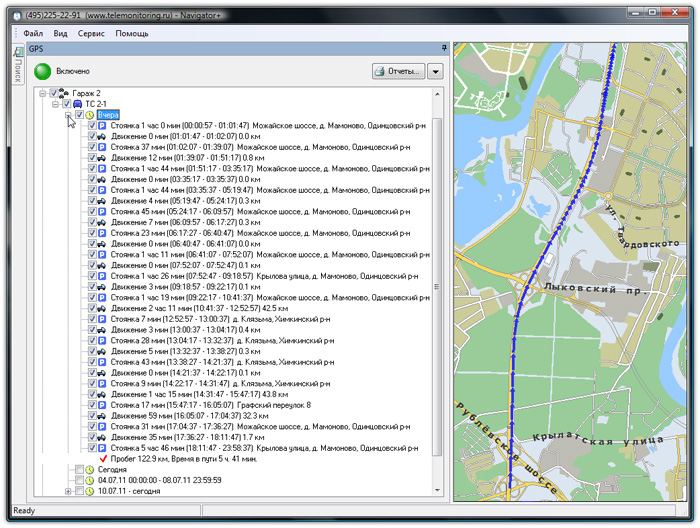Click the Гараж 2 vehicles group icon
The width and height of the screenshot is (700, 528).
click(65, 93)
